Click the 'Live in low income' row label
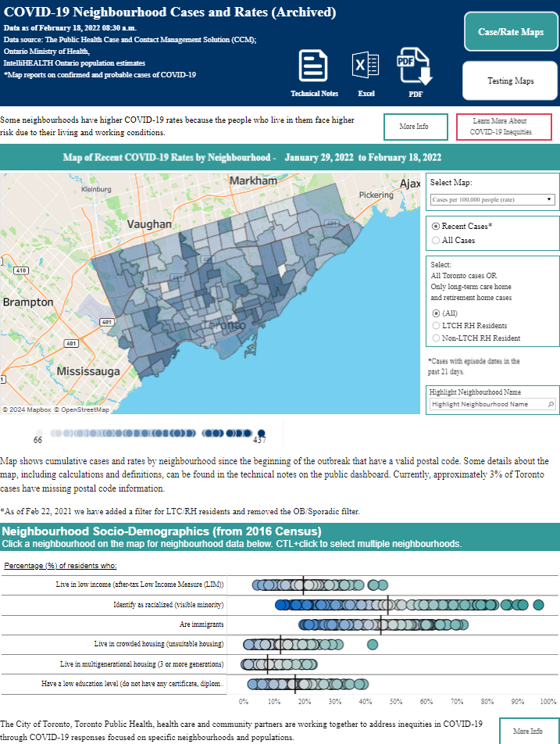Image resolution: width=560 pixels, height=744 pixels. point(139,585)
